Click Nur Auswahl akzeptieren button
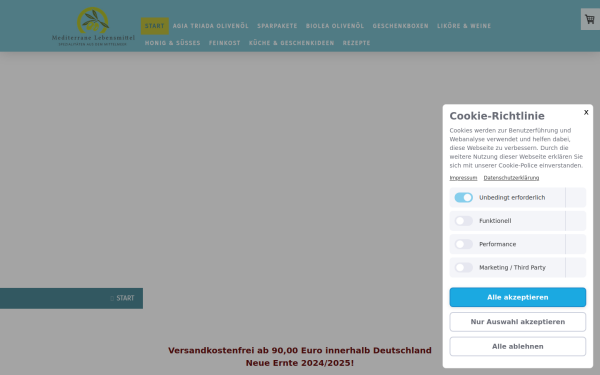This screenshot has width=600, height=375. [517, 322]
